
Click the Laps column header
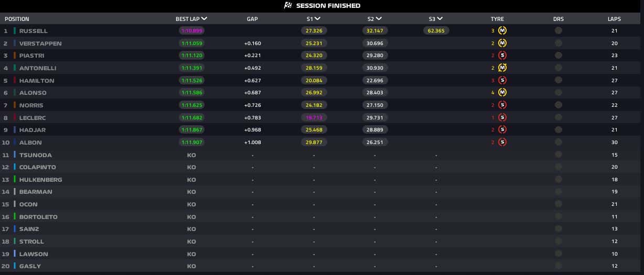(x=614, y=19)
